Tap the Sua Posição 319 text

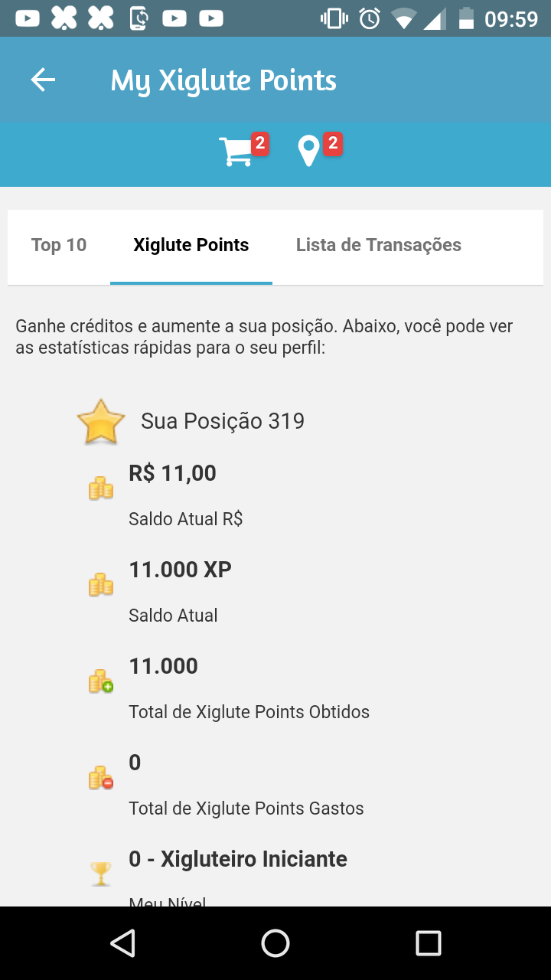click(223, 421)
